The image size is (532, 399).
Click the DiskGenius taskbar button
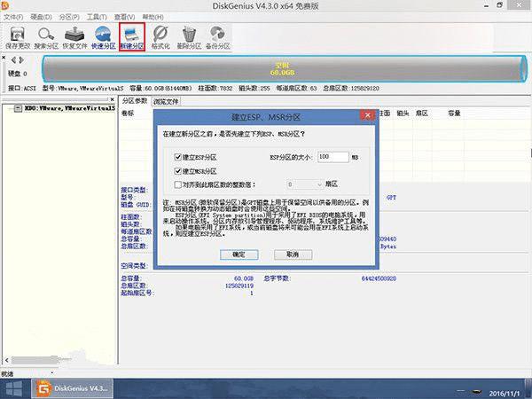click(72, 388)
